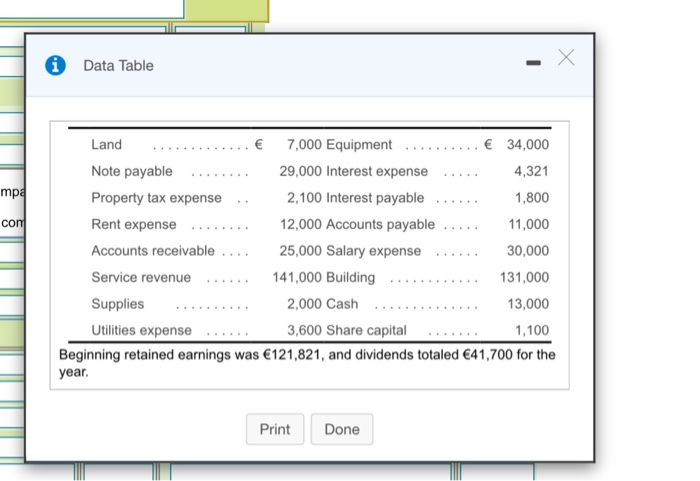
Task: Minimize the Data Table dialog
Action: 533,63
